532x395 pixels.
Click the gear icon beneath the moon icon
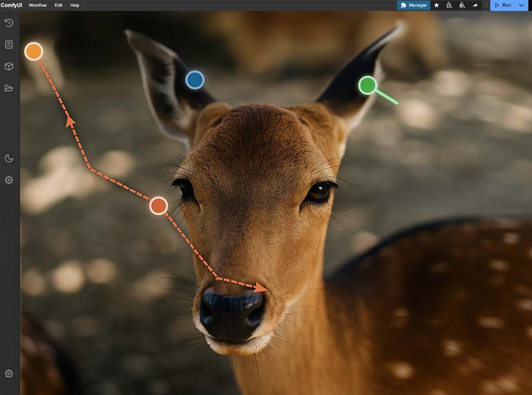9,180
